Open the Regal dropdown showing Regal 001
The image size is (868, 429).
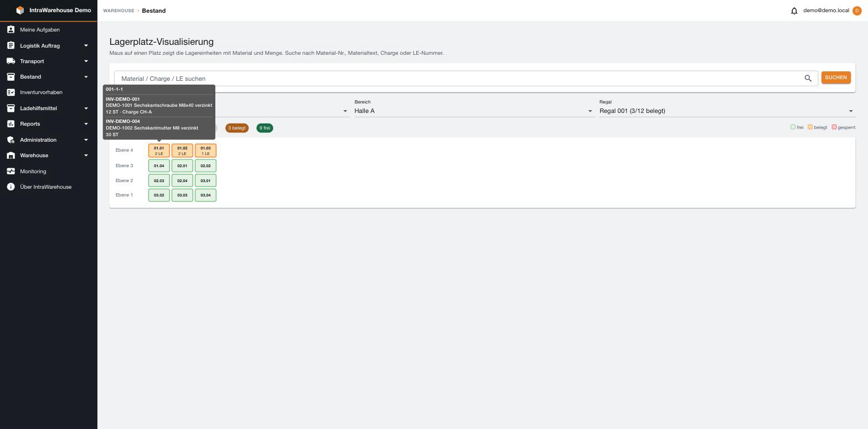point(727,111)
